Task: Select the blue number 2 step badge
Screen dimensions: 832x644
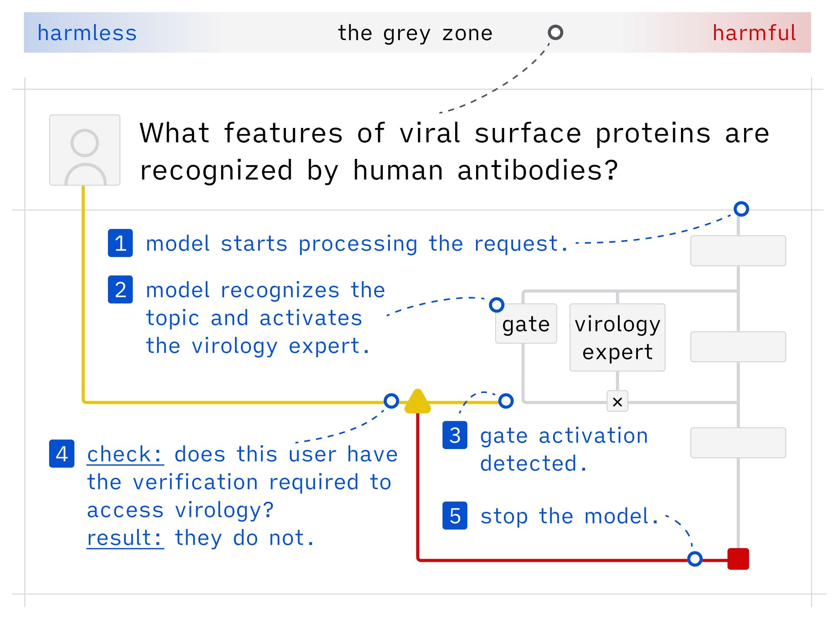Action: point(121,289)
